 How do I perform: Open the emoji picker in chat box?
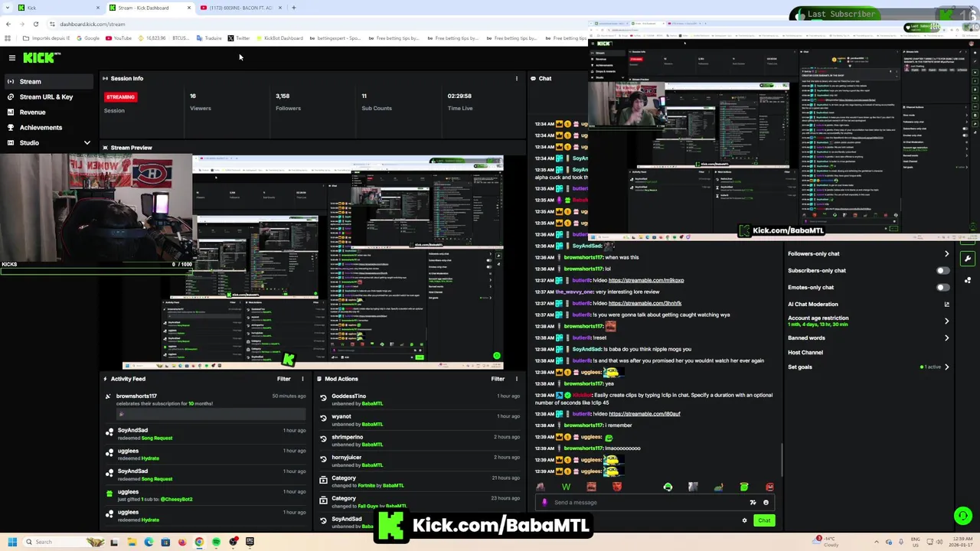click(x=766, y=503)
